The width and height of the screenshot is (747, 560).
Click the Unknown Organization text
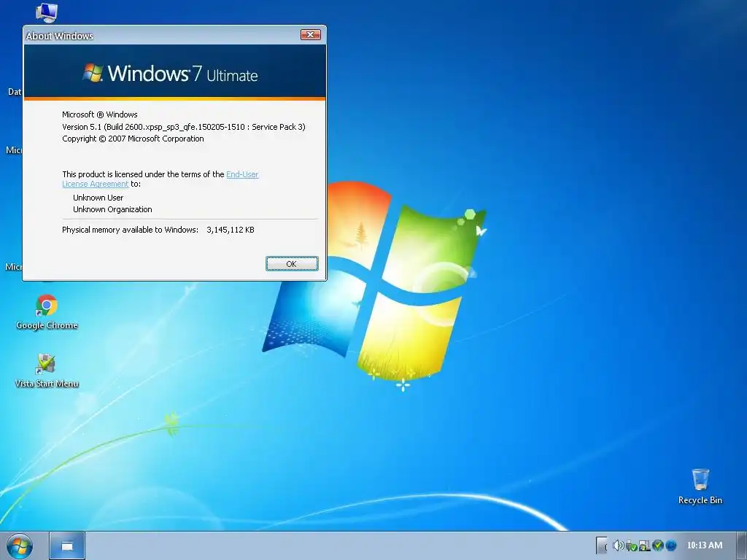click(112, 209)
